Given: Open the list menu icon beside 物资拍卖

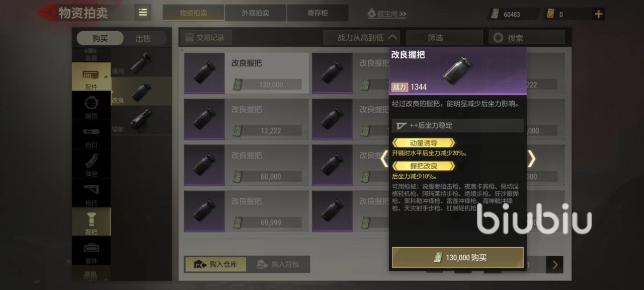Looking at the screenshot, I should pyautogui.click(x=143, y=13).
